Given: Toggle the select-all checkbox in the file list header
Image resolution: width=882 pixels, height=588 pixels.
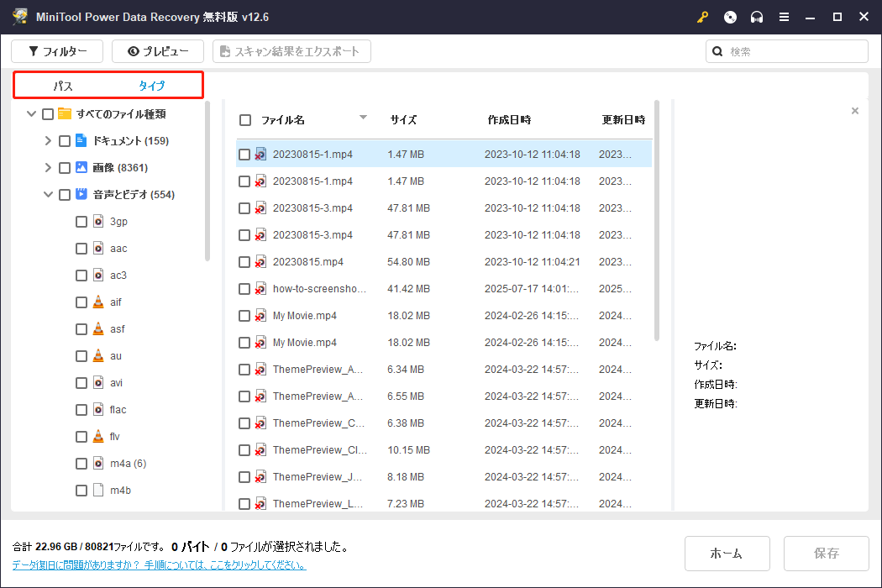Looking at the screenshot, I should point(245,120).
